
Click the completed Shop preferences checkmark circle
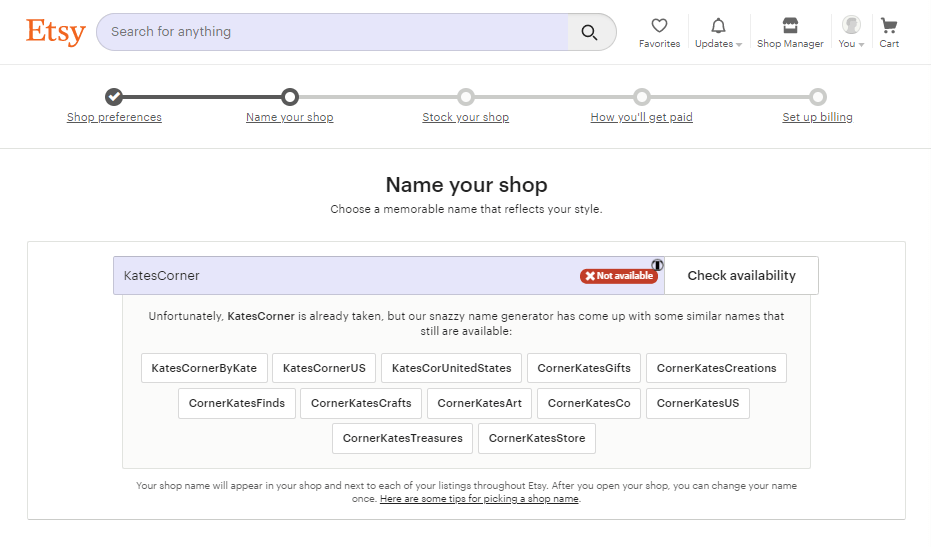point(114,96)
